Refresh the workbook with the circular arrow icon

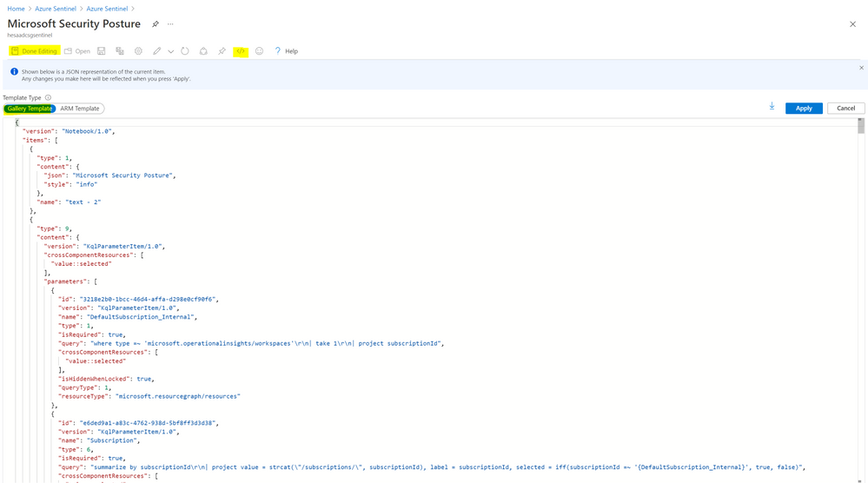pos(185,51)
